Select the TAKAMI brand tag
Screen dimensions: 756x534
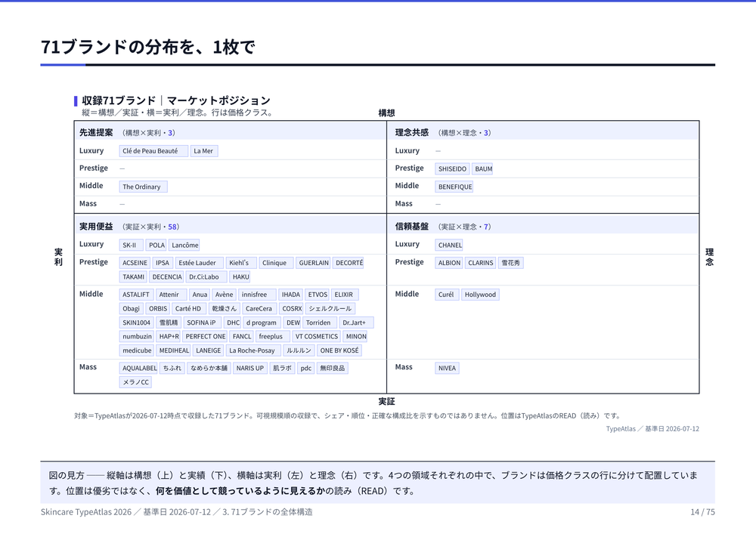(133, 277)
